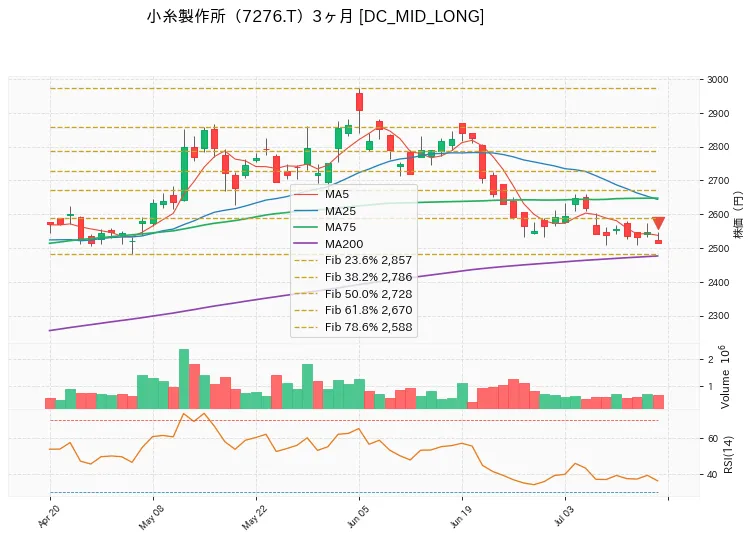Select the Fib 78.6% 2,588 legend entry
752x540 pixels.
(x=353, y=327)
